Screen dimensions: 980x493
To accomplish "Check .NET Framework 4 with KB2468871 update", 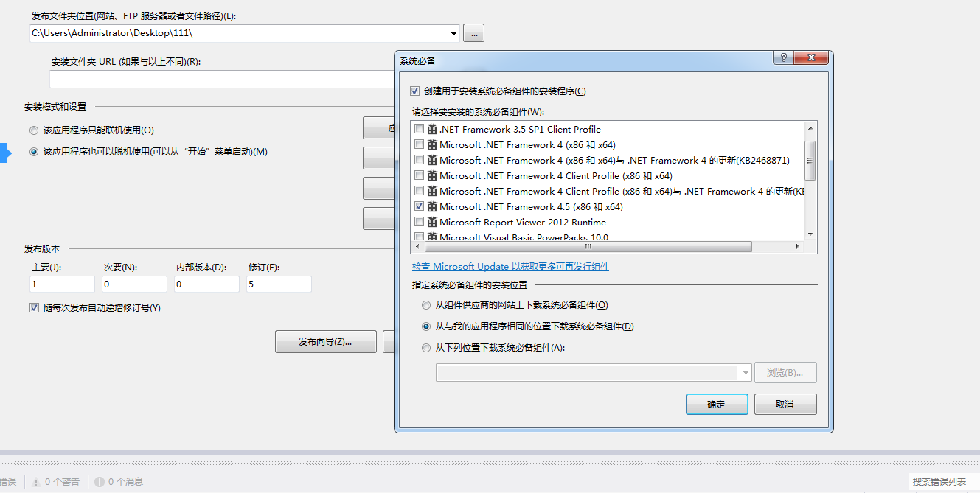I will tap(419, 160).
